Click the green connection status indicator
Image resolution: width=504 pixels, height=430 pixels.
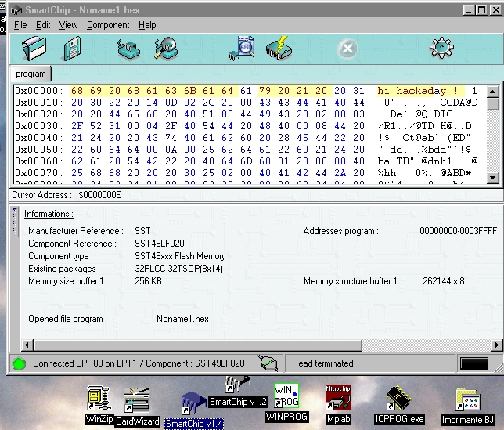(20, 363)
